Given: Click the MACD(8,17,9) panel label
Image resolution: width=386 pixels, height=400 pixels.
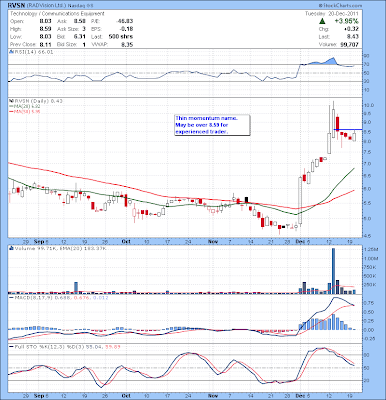Looking at the screenshot, I should click(29, 298).
